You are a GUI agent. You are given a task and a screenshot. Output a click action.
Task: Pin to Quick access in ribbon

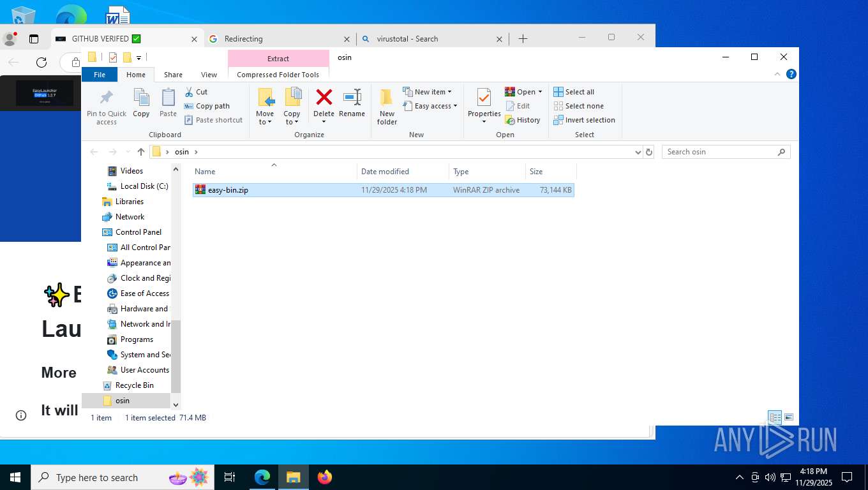point(107,107)
